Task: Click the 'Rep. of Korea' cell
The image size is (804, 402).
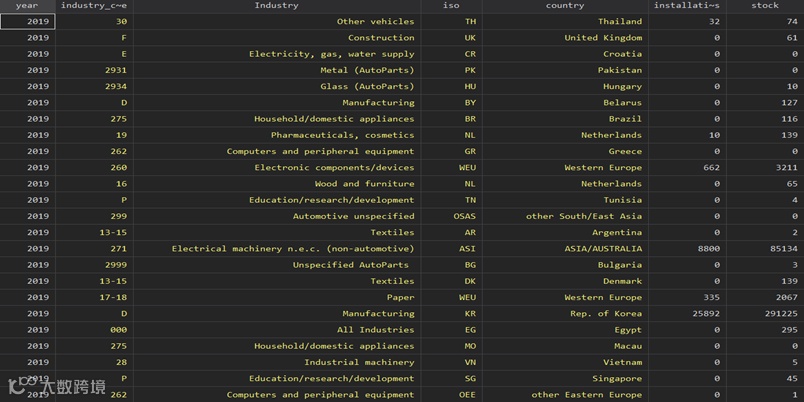Action: 565,314
